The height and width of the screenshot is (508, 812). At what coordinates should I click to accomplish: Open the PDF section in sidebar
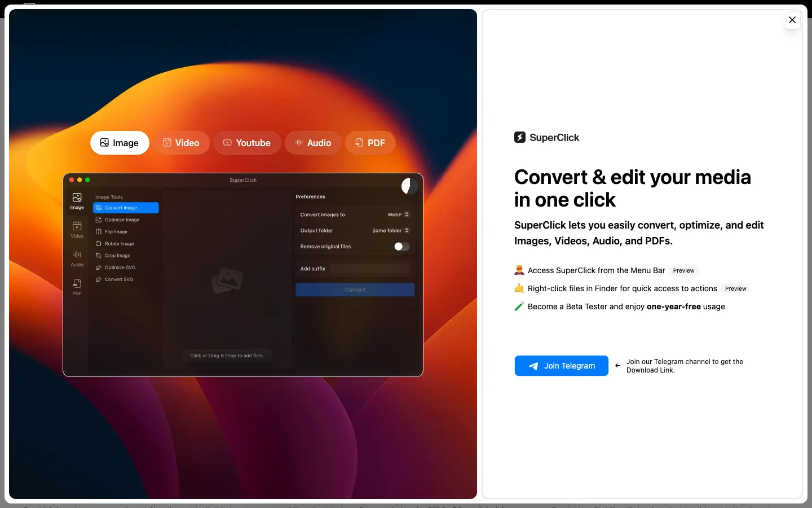coord(77,287)
